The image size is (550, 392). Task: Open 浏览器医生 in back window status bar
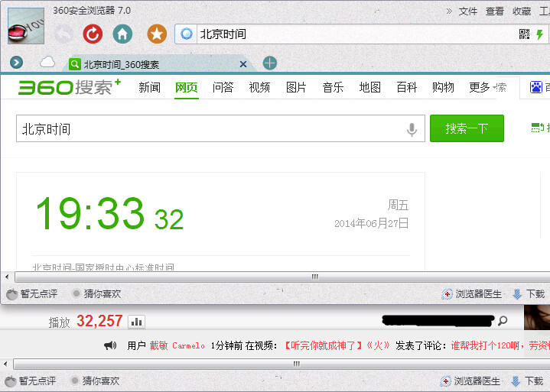470,381
